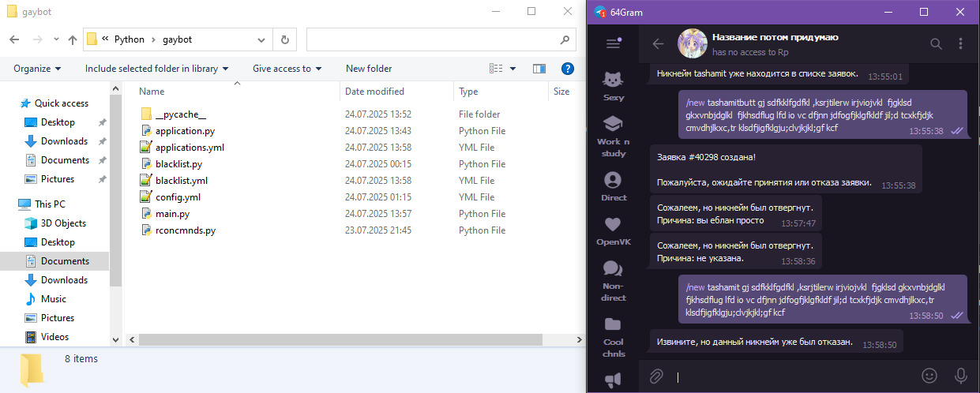This screenshot has height=393, width=980.
Task: Click the paperclip attach file icon
Action: pyautogui.click(x=655, y=376)
